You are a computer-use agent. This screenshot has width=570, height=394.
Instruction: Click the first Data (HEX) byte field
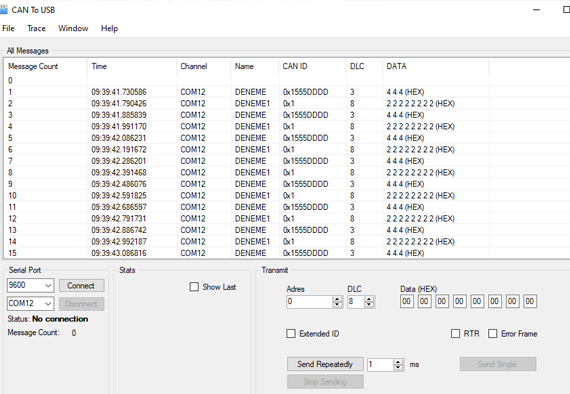[407, 301]
